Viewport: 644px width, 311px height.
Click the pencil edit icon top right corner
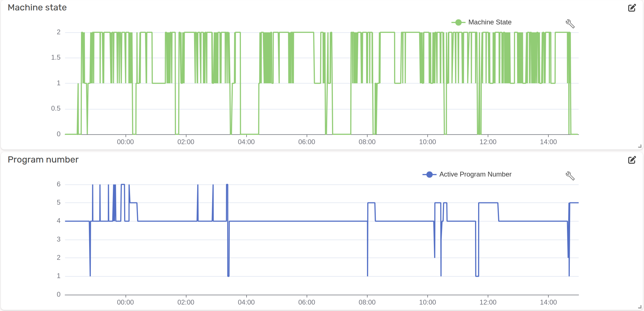(x=632, y=8)
